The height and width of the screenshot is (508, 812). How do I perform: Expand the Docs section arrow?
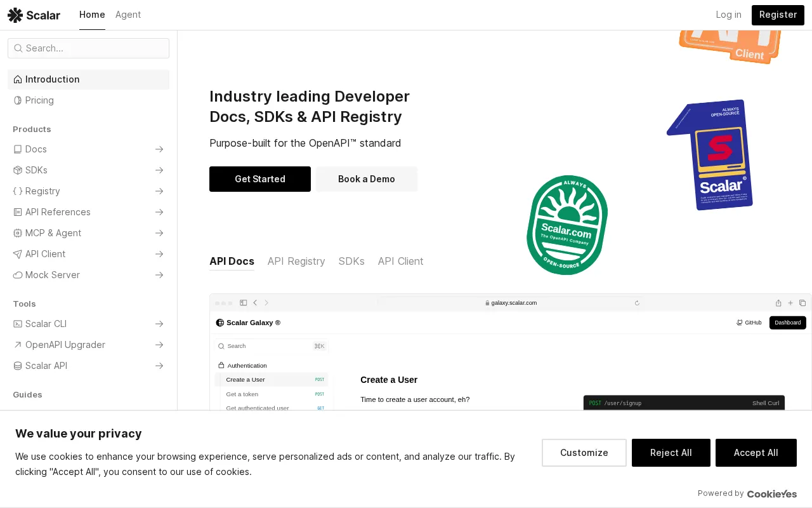pyautogui.click(x=159, y=149)
